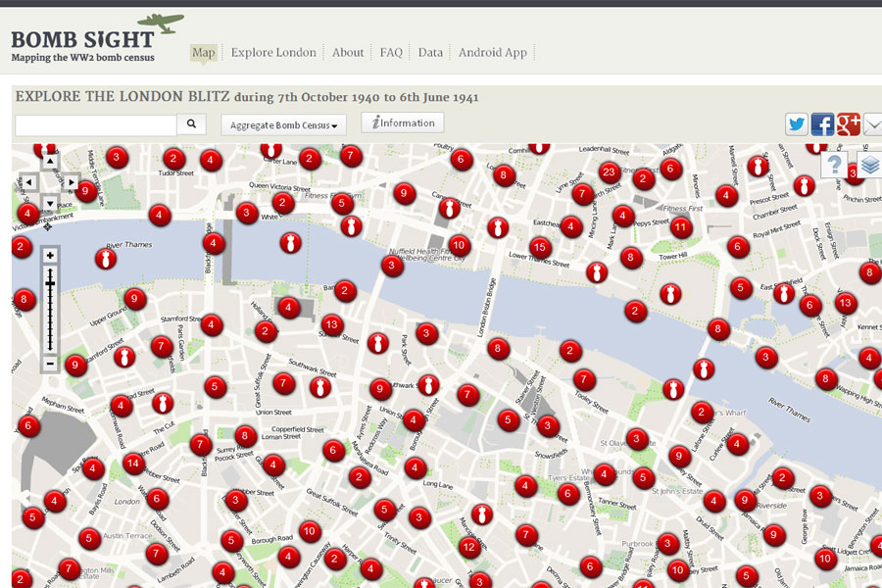Click the question mark help icon
The height and width of the screenshot is (588, 882).
tap(835, 164)
